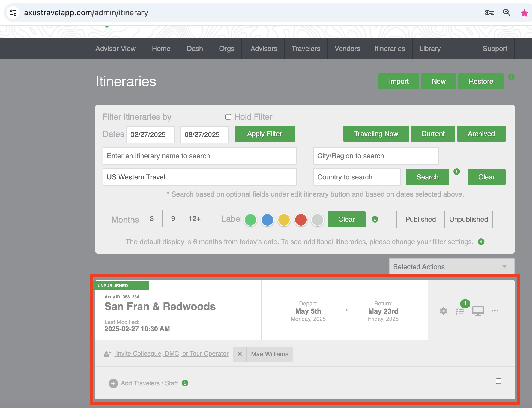Click the Mae Williams collaborator tag
Image resolution: width=532 pixels, height=408 pixels.
(x=270, y=354)
